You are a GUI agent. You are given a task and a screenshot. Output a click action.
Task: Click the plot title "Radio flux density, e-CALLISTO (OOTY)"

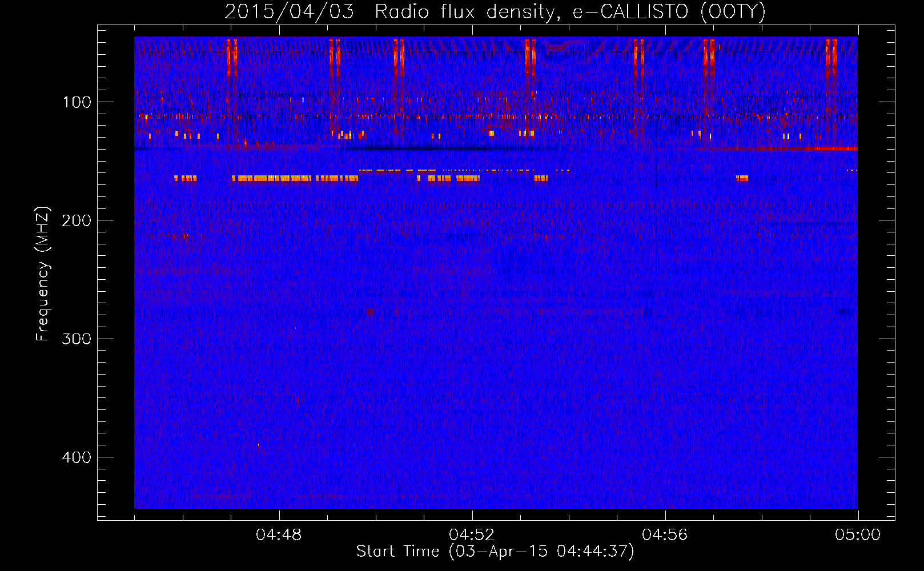pyautogui.click(x=570, y=12)
